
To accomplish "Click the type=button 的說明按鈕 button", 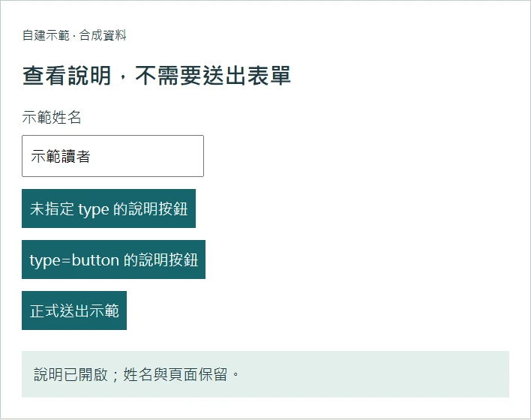I will (113, 259).
